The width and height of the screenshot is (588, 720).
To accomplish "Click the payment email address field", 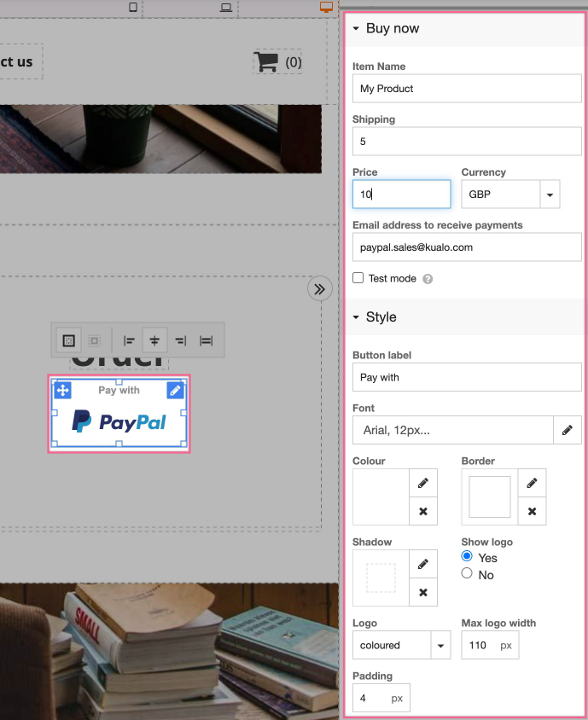I will [x=467, y=247].
